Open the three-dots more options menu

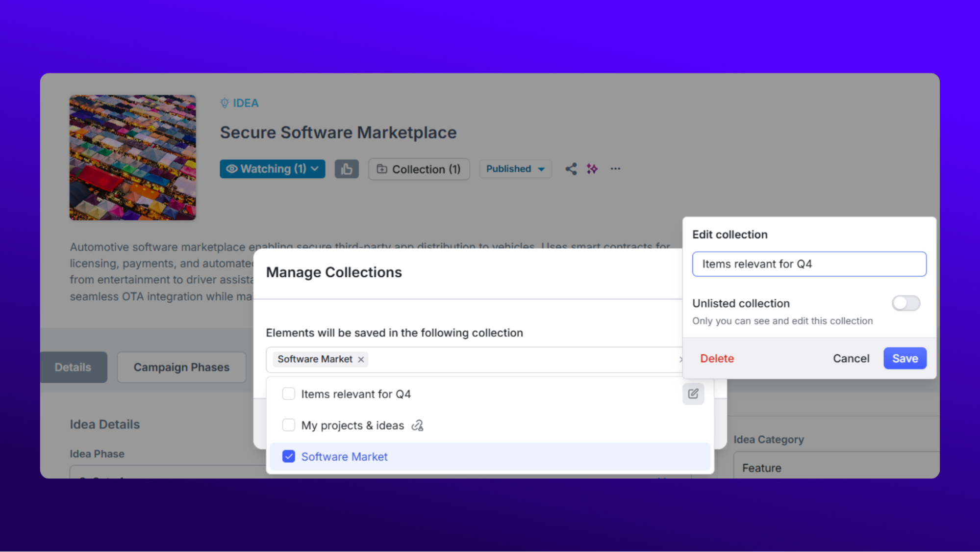coord(615,169)
